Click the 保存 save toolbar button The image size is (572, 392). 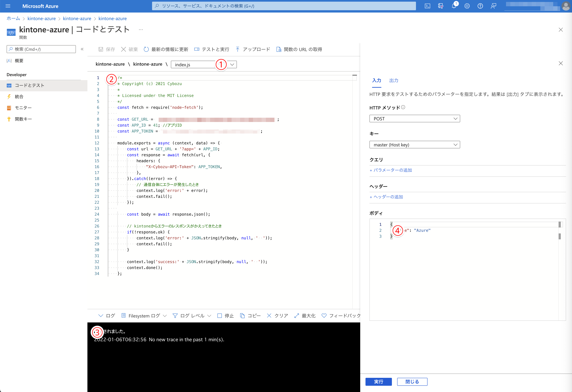click(x=107, y=49)
